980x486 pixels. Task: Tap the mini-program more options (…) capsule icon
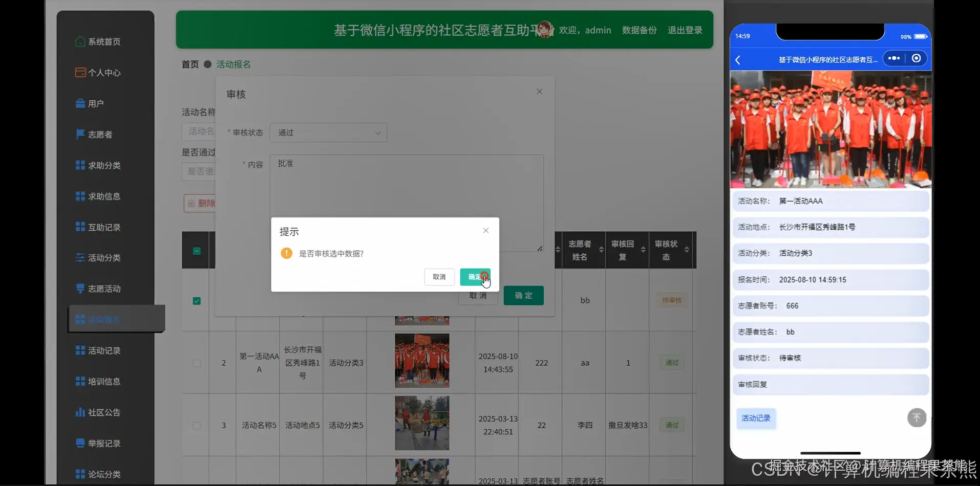pyautogui.click(x=893, y=58)
